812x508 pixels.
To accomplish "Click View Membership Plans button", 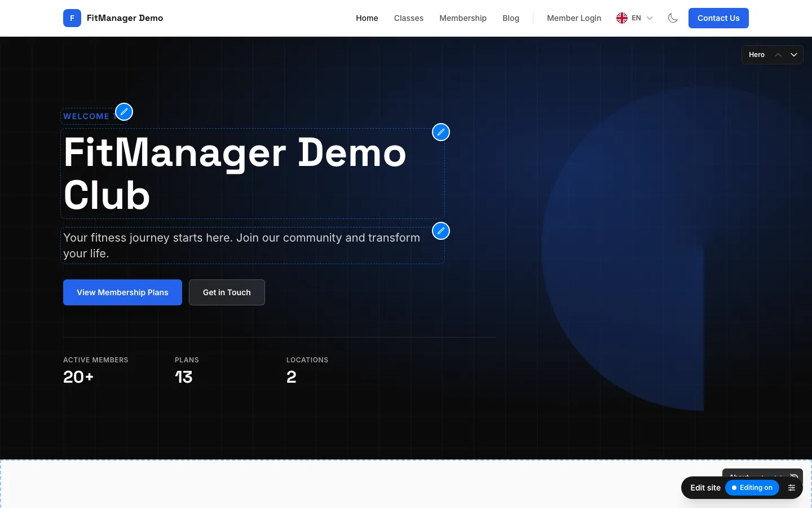I will [x=122, y=292].
